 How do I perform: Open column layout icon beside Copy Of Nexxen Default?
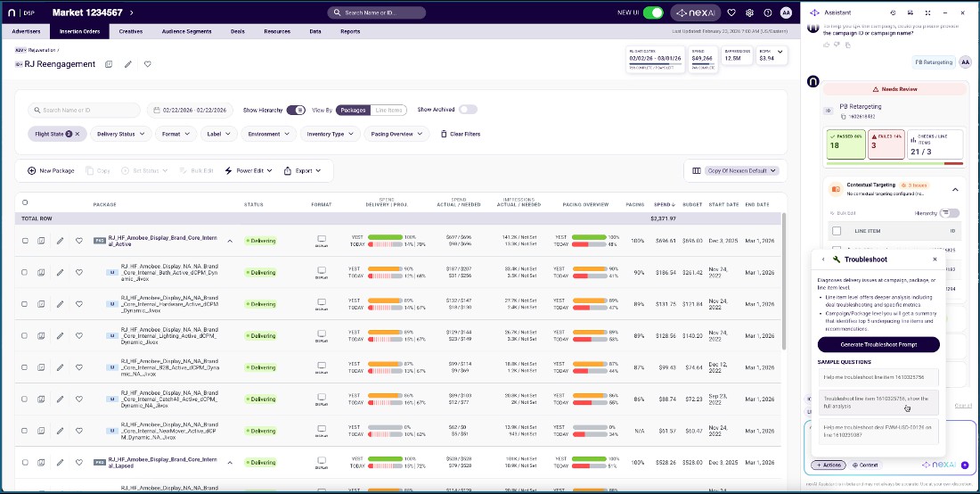[x=697, y=170]
